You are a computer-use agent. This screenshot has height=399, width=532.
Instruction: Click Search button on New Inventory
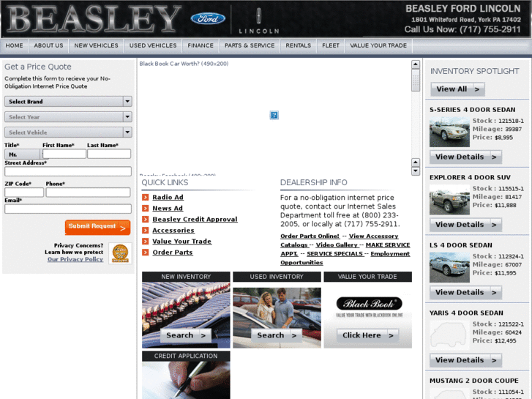pyautogui.click(x=186, y=335)
